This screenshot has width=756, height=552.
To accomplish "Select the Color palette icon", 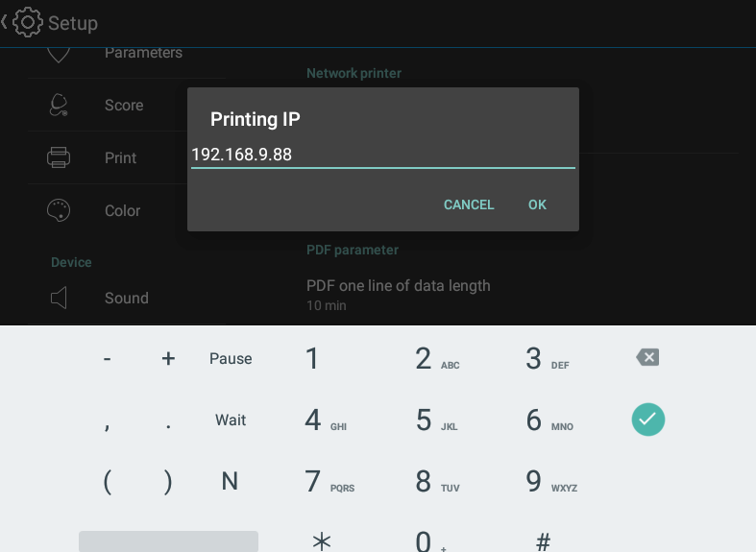I will tap(59, 210).
